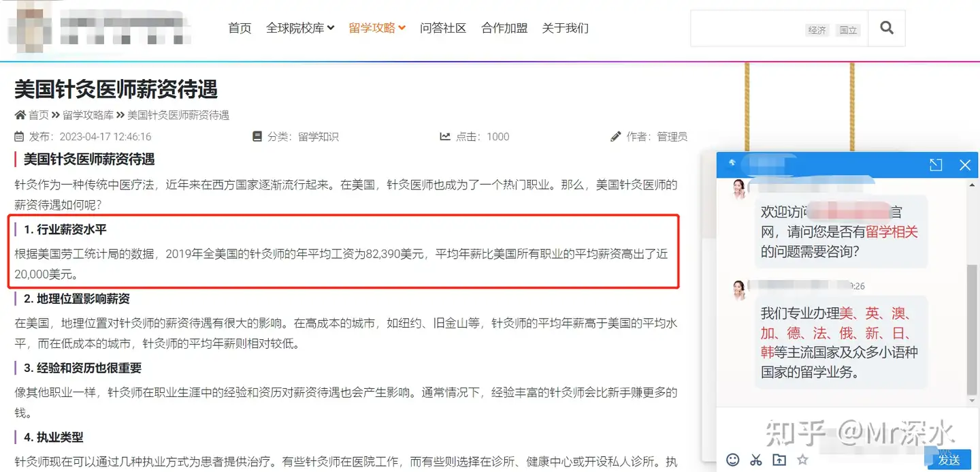Click the calendar icon beside the publish date
The image size is (980, 472).
(x=18, y=136)
